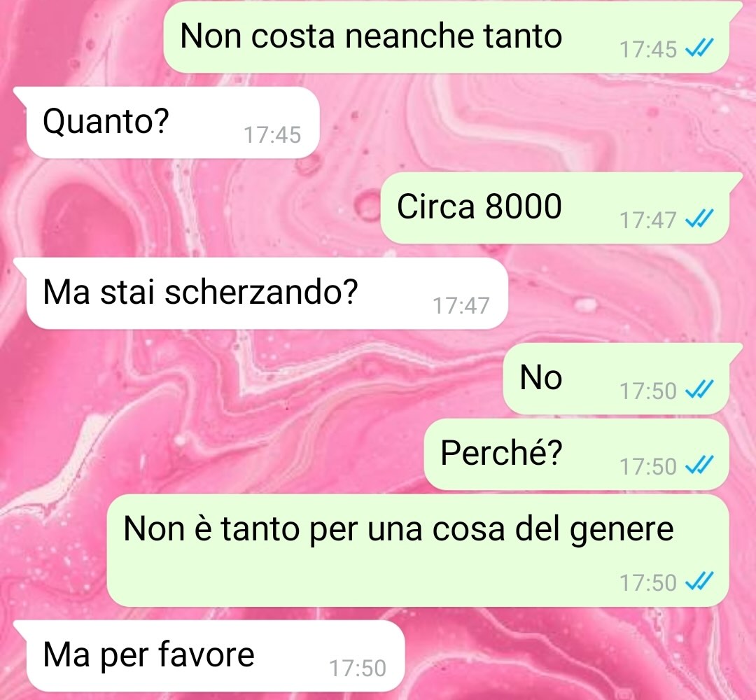Click the 17:50 timestamp on 'Ma per favore'
This screenshot has height=700, width=756.
357,668
